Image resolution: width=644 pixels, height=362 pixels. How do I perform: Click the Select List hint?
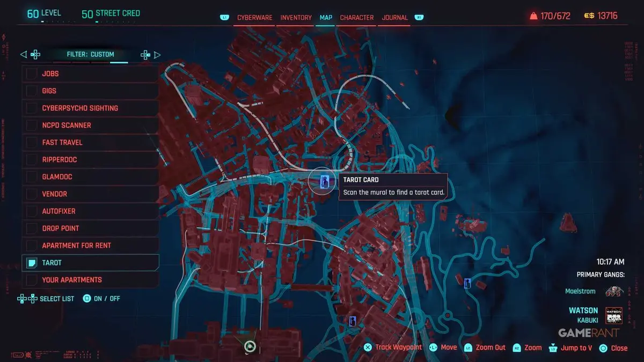coord(46,298)
